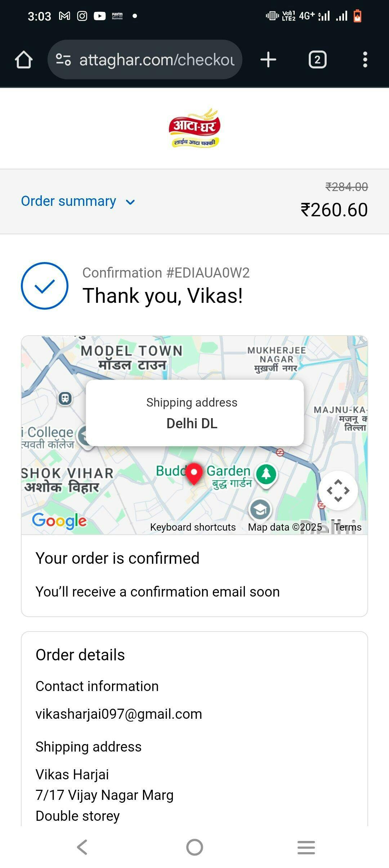Image resolution: width=389 pixels, height=868 pixels.
Task: Tap the Buddha Garden park marker
Action: [x=266, y=474]
